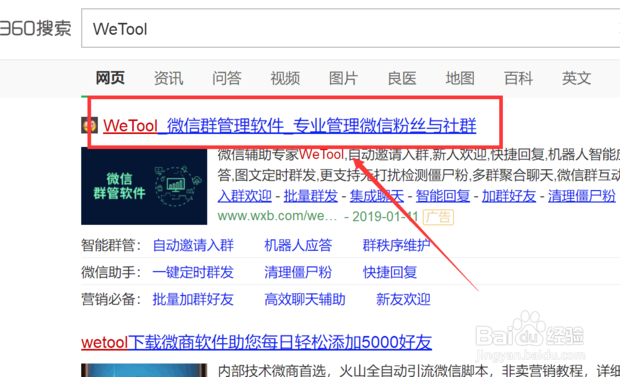Open the 高效聊天辅助 link
Viewport: 620px width, 377px height.
pos(305,299)
